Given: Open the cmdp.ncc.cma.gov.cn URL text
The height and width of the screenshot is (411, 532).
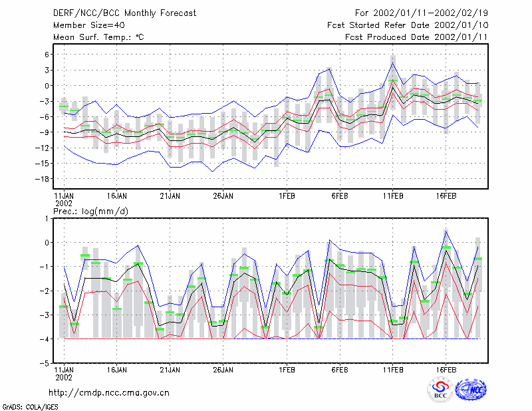Looking at the screenshot, I should pyautogui.click(x=109, y=393).
